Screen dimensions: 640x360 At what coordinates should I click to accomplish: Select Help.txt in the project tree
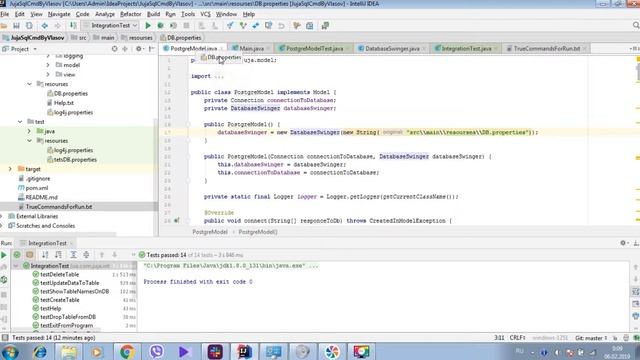[x=64, y=103]
